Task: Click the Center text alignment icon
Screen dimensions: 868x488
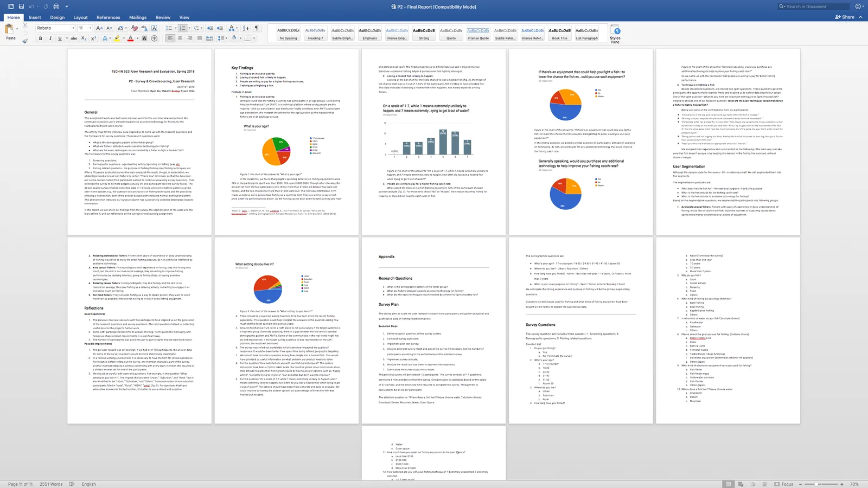Action: pyautogui.click(x=180, y=38)
